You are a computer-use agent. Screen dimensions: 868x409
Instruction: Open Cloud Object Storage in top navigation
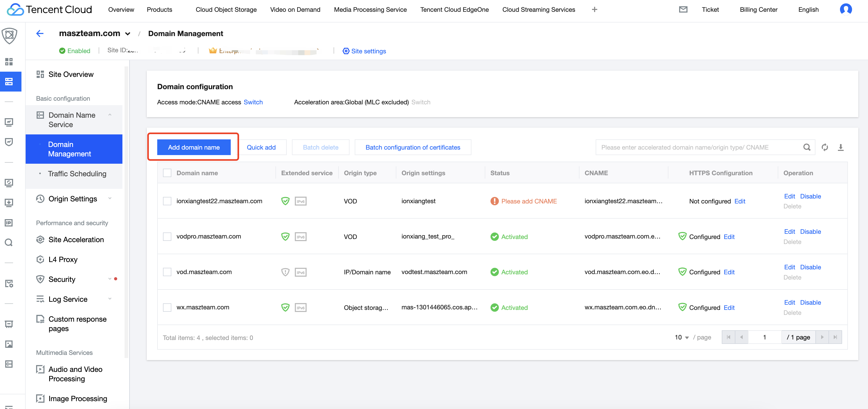click(226, 9)
